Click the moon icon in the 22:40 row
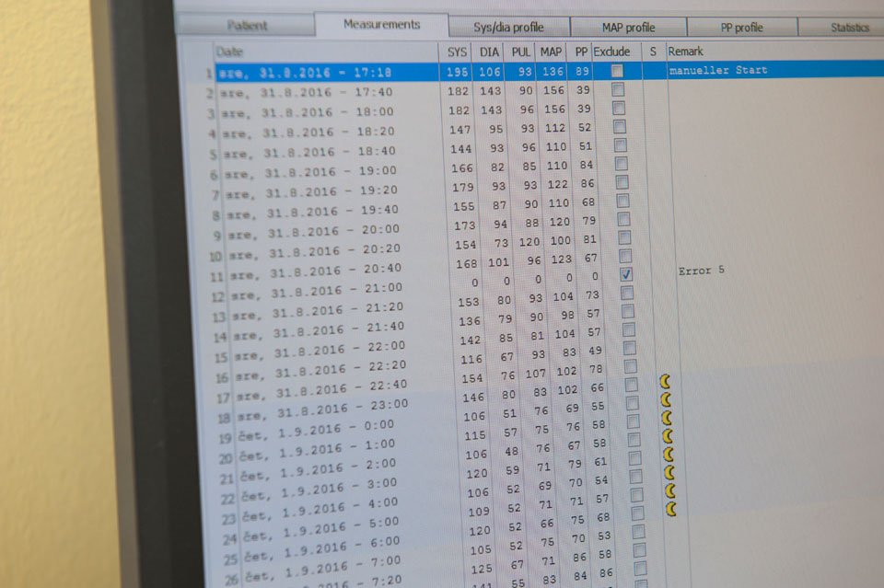 point(663,381)
